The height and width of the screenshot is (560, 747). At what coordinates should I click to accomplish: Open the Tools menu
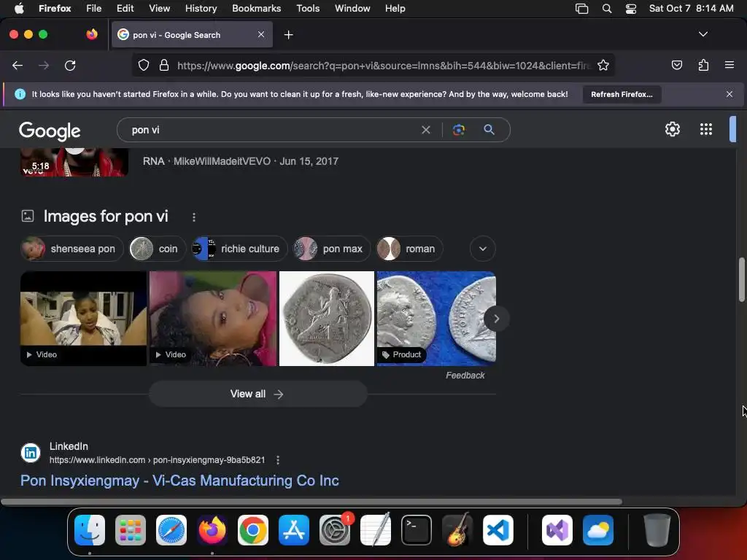(308, 9)
